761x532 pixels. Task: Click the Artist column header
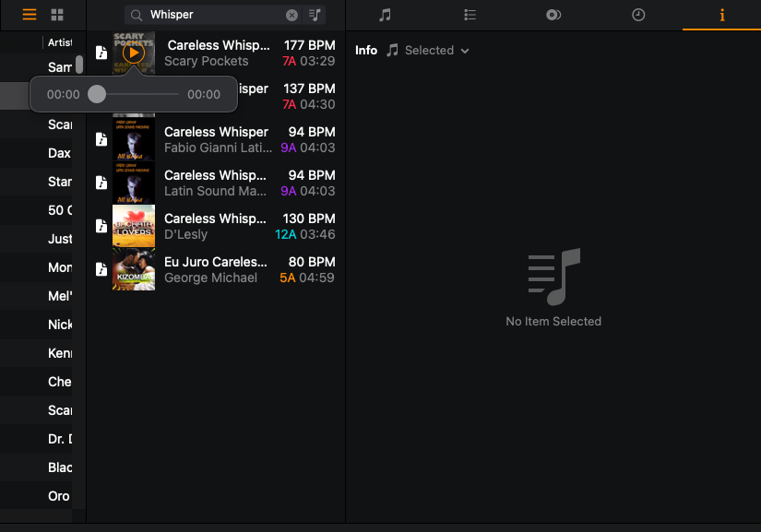pos(59,42)
